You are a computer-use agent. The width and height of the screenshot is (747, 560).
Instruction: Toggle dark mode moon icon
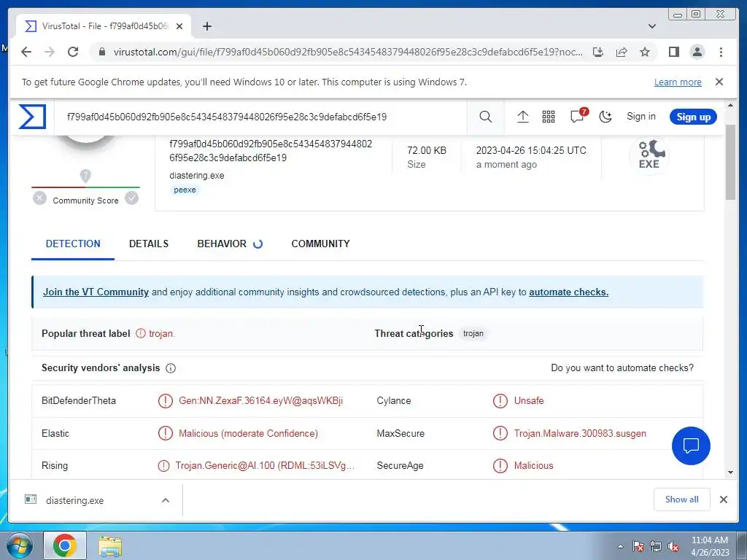(x=605, y=117)
